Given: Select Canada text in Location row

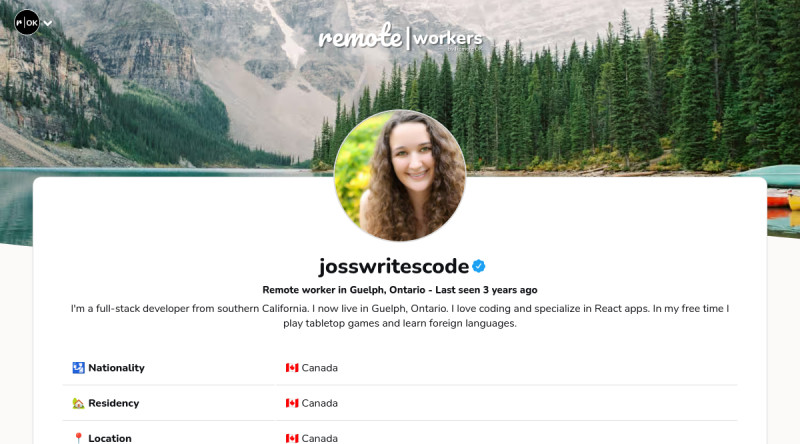Looking at the screenshot, I should [x=319, y=438].
